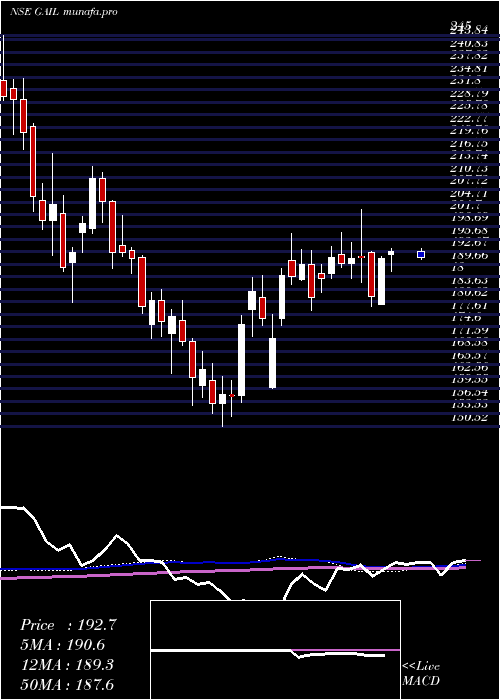Click the 156.54 price axis label
500x700 pixels.
point(469,392)
